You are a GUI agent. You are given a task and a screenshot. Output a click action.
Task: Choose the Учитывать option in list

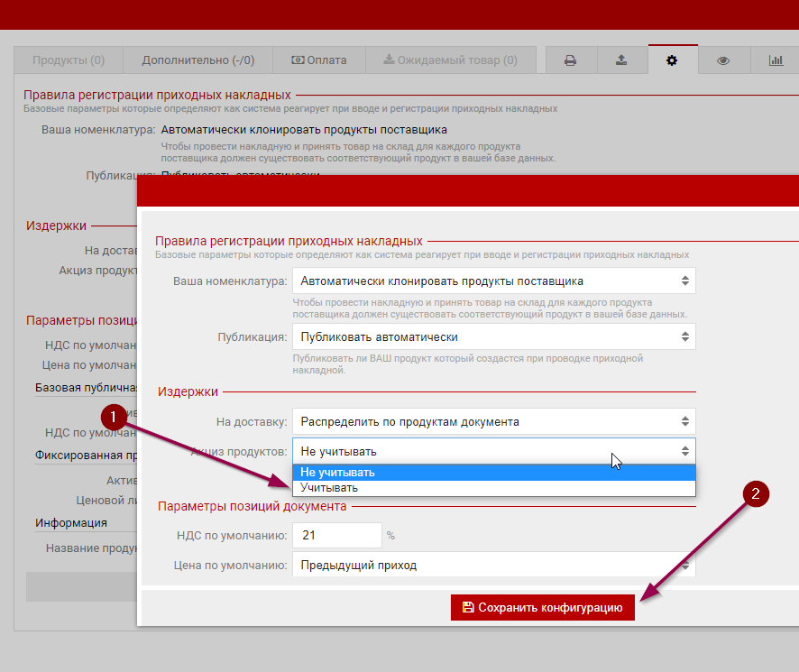pos(329,488)
